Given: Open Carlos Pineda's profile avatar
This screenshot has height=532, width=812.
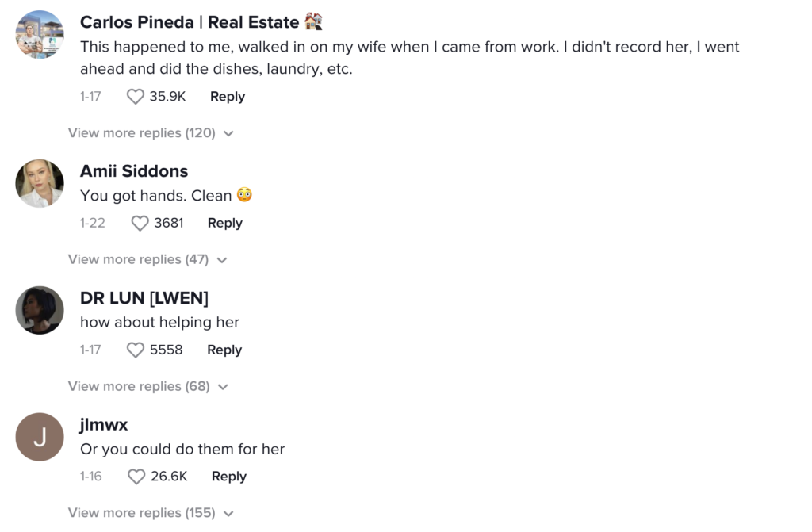Looking at the screenshot, I should (x=40, y=35).
